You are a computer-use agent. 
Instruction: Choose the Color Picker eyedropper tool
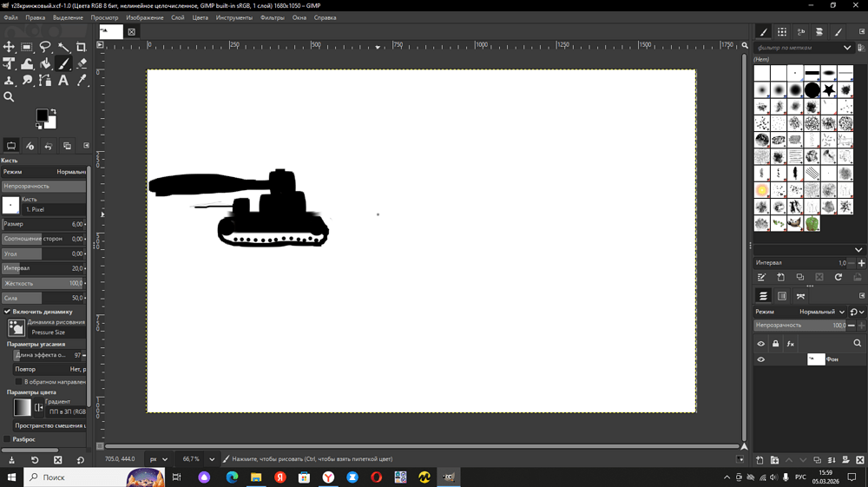pos(82,81)
